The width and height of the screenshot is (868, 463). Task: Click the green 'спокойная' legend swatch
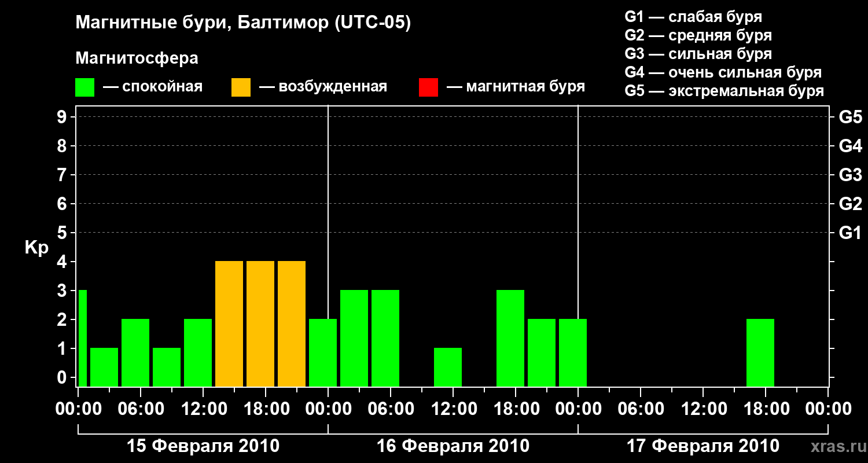pos(85,87)
